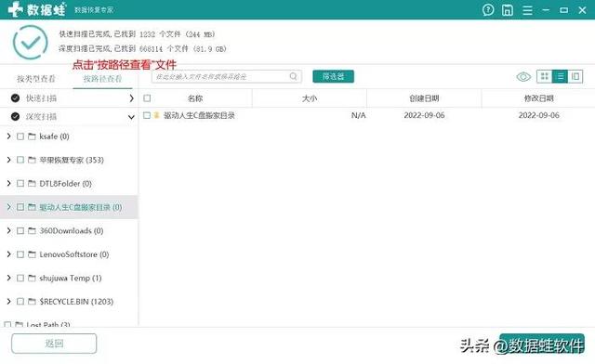Image resolution: width=595 pixels, height=364 pixels.
Task: Sort by 创建日期 column header
Action: click(424, 98)
